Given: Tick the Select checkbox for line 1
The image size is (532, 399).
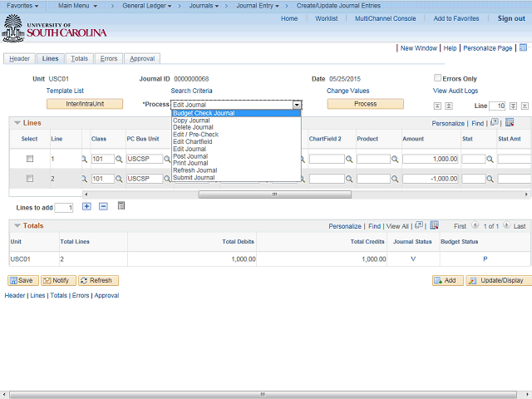Looking at the screenshot, I should click(x=30, y=158).
